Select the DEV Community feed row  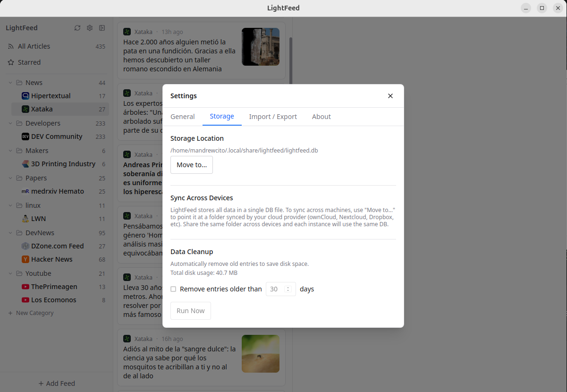[x=60, y=136]
